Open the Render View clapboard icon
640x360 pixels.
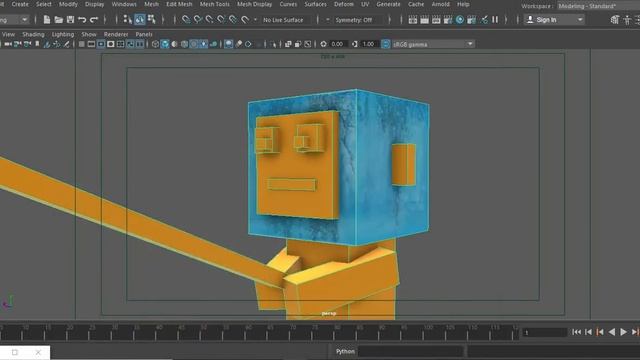(x=413, y=20)
